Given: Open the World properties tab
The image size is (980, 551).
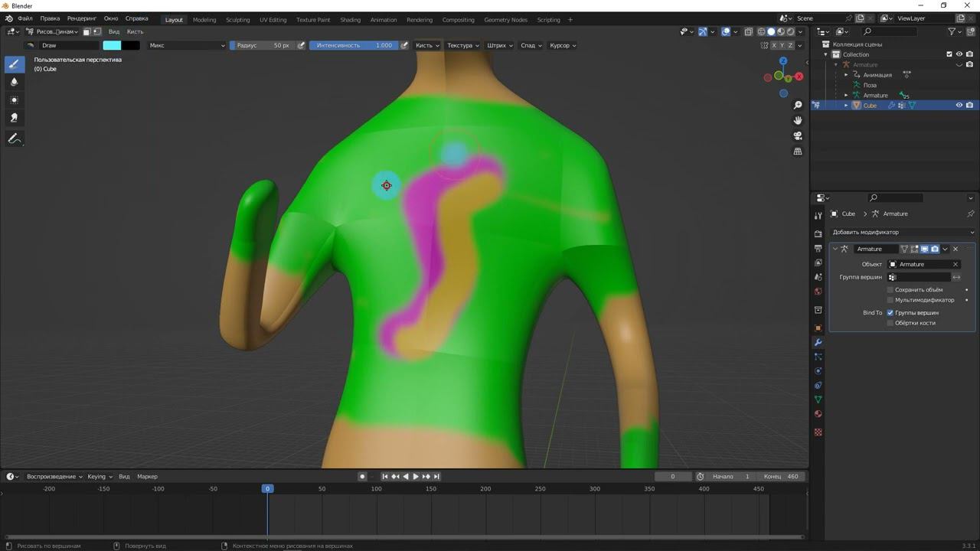Looking at the screenshot, I should point(818,292).
